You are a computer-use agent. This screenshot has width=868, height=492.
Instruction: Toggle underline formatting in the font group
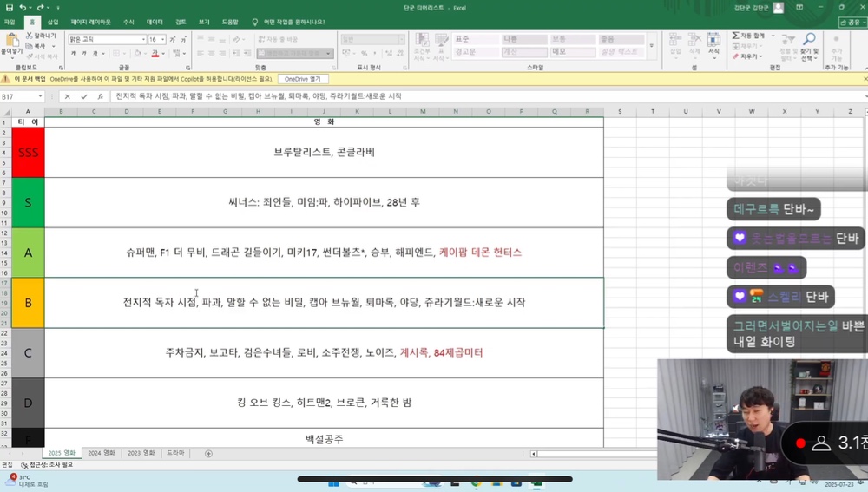[x=95, y=54]
